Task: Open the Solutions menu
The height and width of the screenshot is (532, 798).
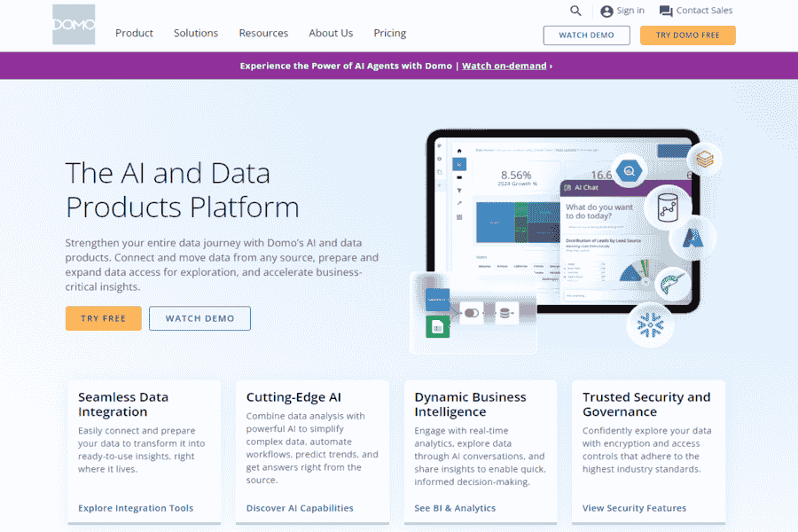Action: tap(196, 33)
